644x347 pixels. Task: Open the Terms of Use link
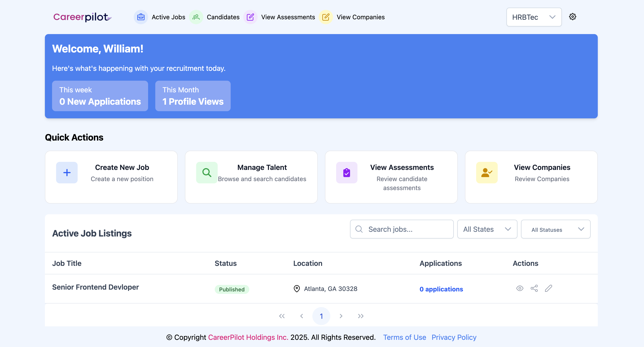point(404,337)
